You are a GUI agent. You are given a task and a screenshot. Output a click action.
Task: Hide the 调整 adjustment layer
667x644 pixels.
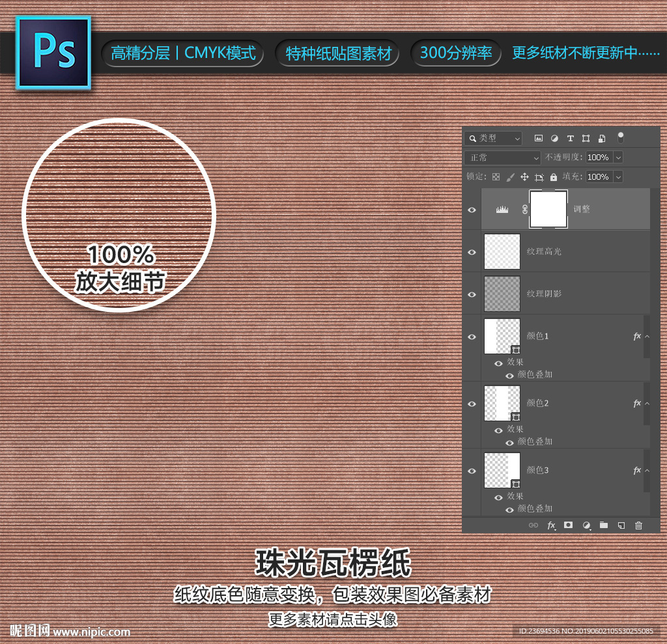pyautogui.click(x=472, y=210)
